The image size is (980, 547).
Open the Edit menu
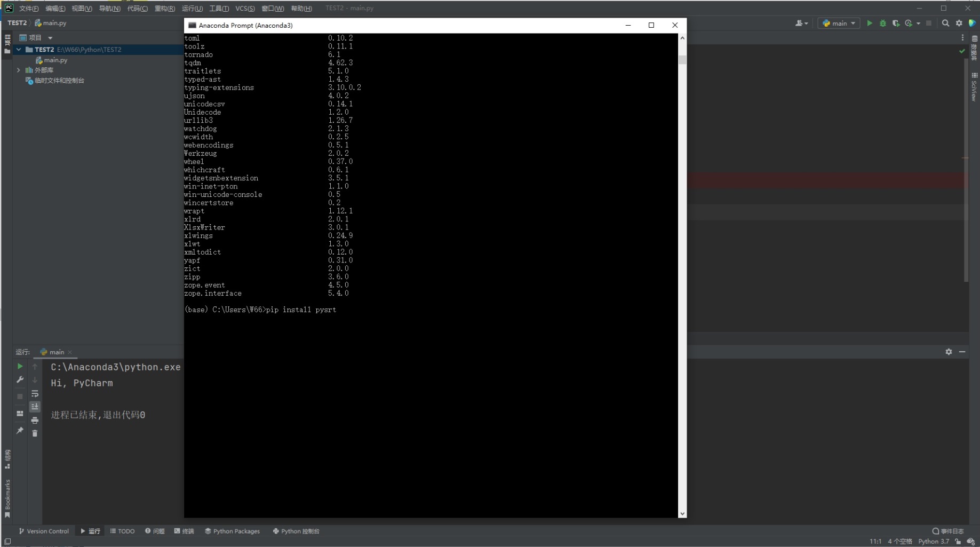(x=55, y=8)
